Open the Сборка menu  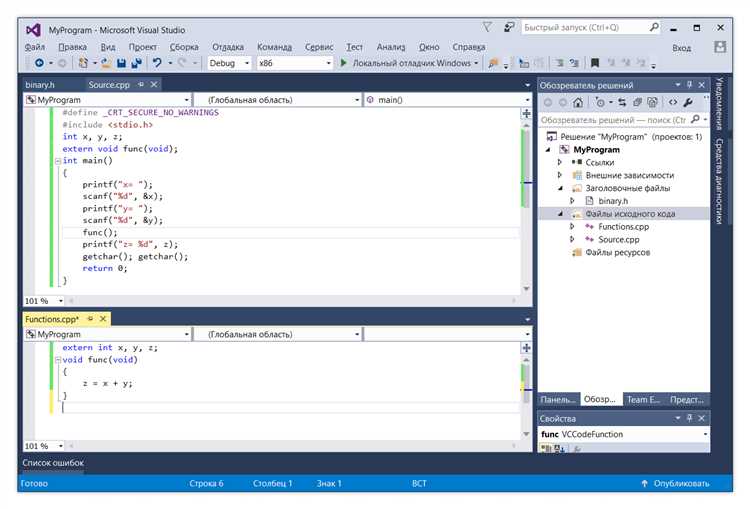click(184, 47)
